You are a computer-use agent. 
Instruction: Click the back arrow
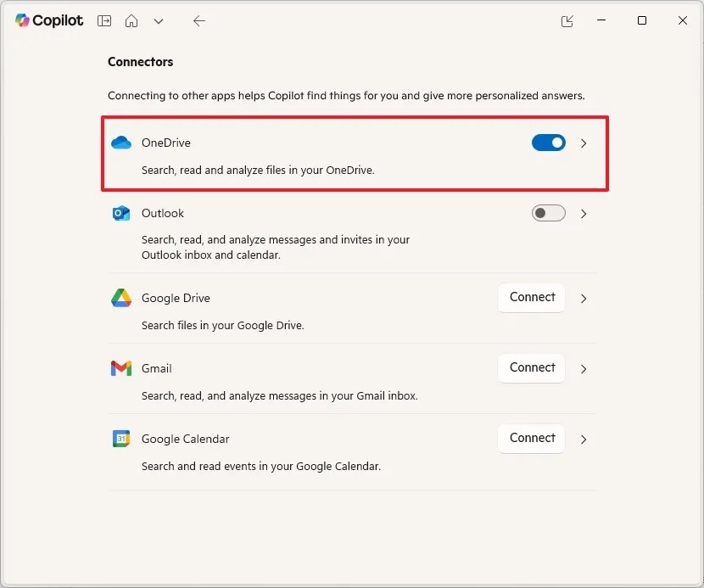tap(199, 20)
